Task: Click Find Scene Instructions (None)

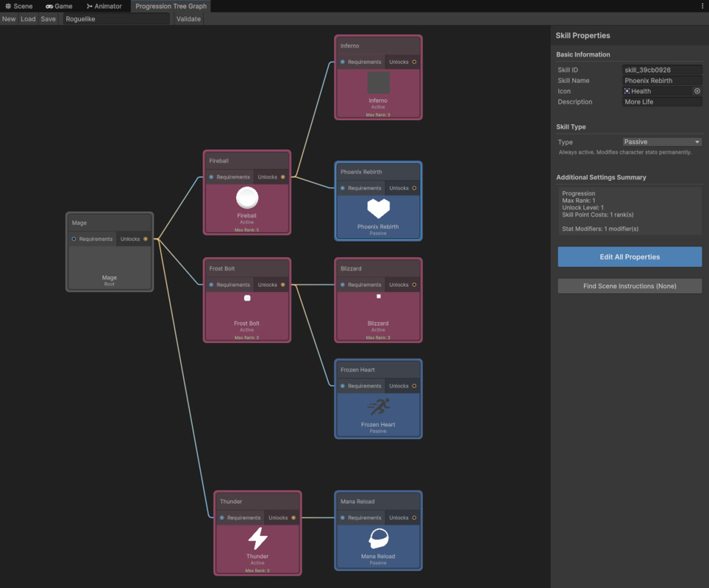Action: click(630, 286)
